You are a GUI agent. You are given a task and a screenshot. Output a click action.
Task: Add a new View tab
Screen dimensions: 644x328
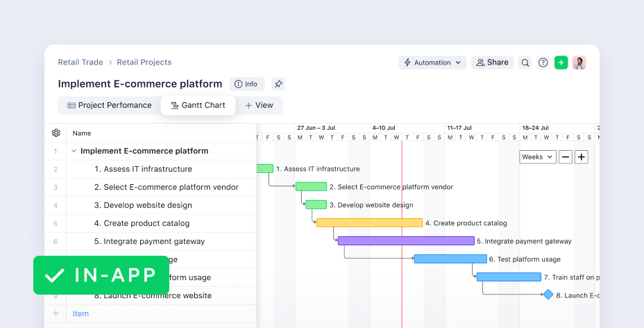click(259, 106)
